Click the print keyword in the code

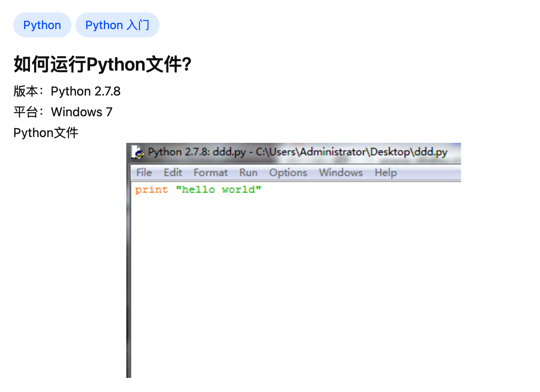pyautogui.click(x=152, y=190)
